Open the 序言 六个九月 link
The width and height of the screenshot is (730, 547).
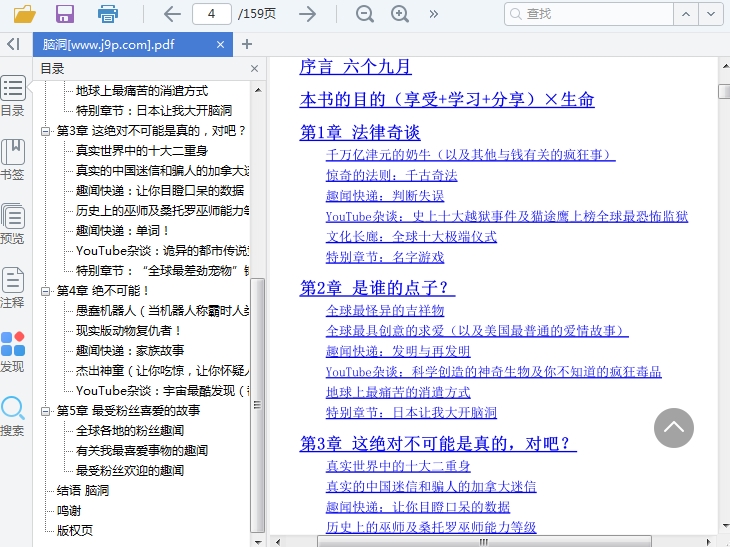pos(355,67)
